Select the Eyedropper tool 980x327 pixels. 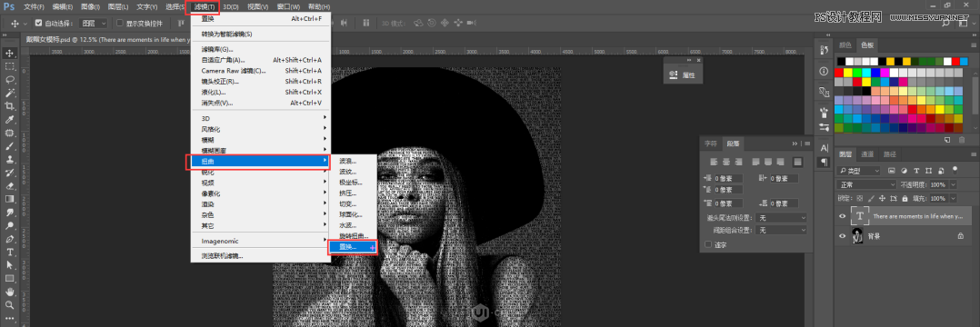(10, 119)
